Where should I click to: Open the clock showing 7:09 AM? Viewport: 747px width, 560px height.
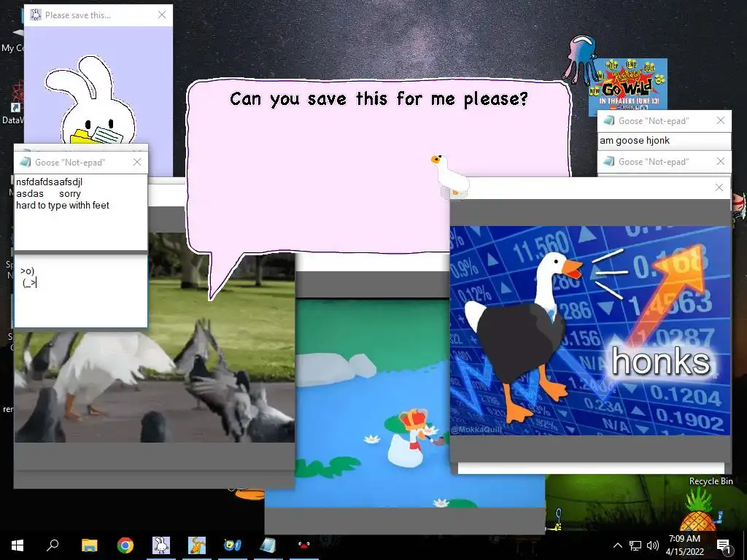[x=684, y=545]
